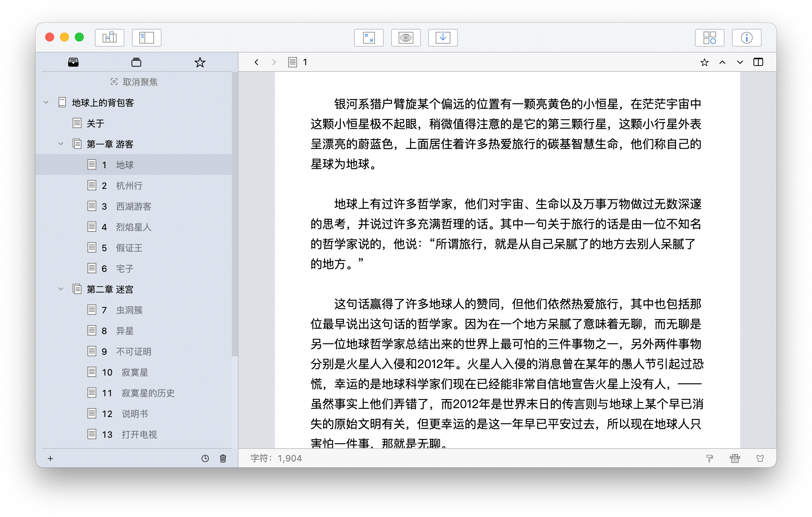Image resolution: width=812 pixels, height=517 pixels.
Task: Click in the first paragraph about 银河系猎户臂
Action: pos(506,134)
